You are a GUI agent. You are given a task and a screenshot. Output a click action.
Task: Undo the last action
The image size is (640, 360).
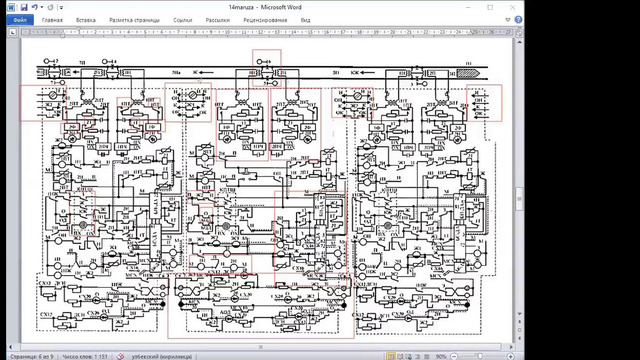pyautogui.click(x=35, y=7)
